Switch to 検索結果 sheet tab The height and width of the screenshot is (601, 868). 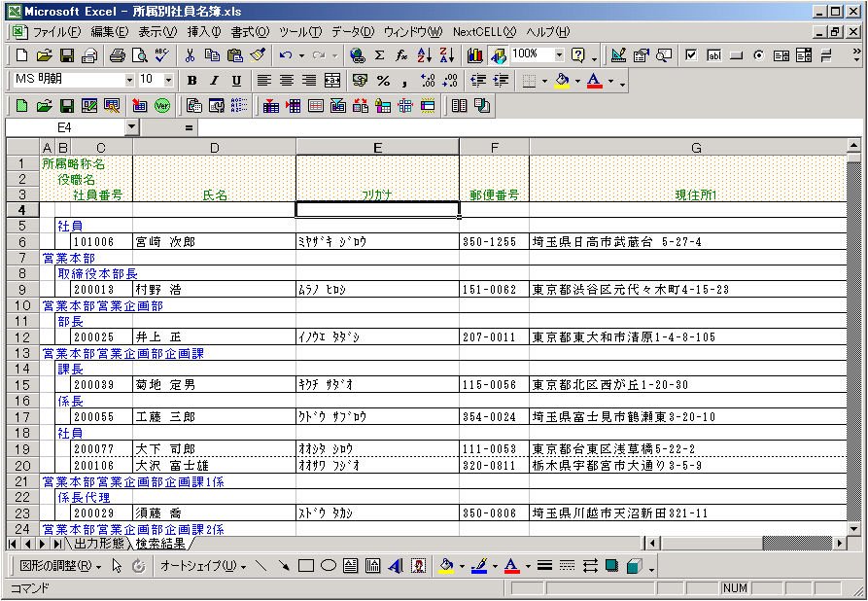161,544
